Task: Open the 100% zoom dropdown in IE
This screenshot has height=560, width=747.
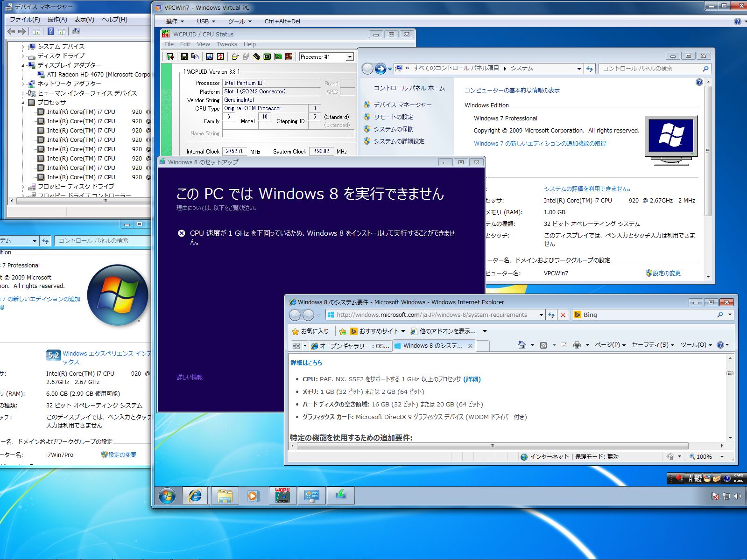Action: (722, 457)
